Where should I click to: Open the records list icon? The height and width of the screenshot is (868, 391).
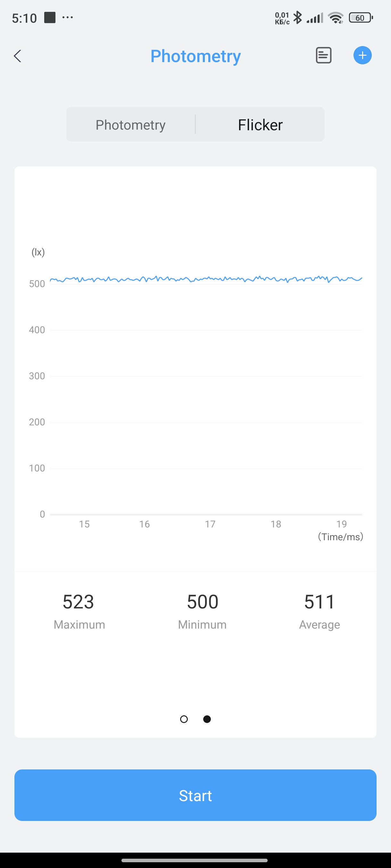pyautogui.click(x=323, y=55)
